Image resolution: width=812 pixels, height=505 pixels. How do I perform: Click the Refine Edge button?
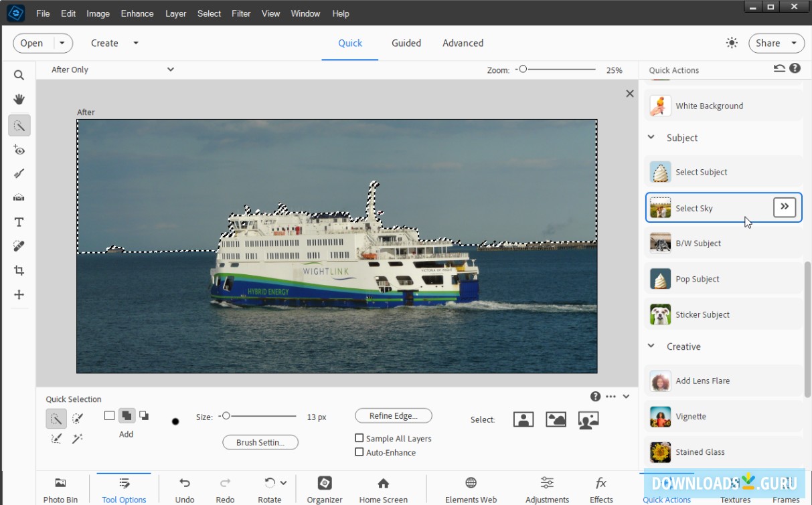tap(394, 416)
